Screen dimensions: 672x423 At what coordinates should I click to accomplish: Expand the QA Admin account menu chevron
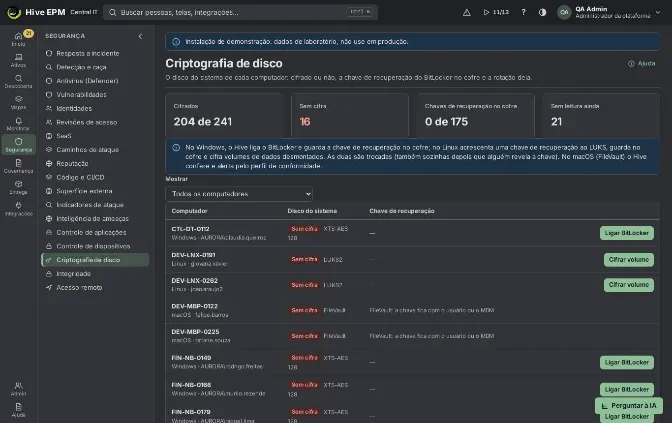click(x=658, y=12)
